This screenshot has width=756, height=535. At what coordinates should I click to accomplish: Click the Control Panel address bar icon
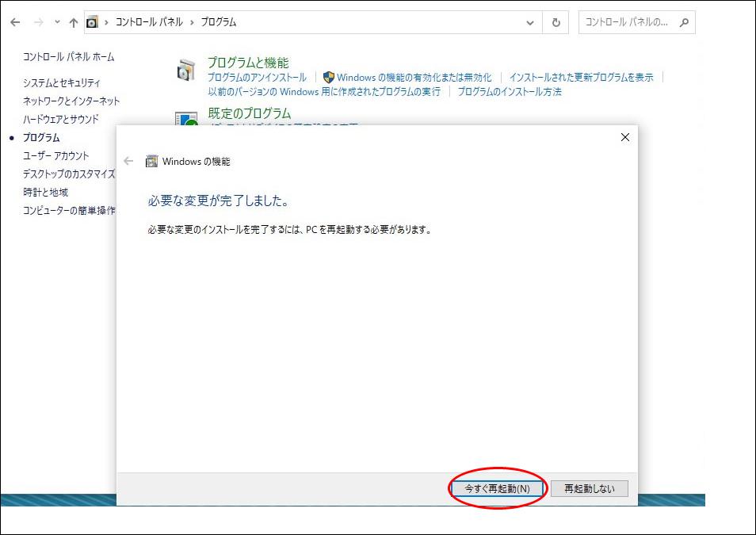pyautogui.click(x=92, y=22)
